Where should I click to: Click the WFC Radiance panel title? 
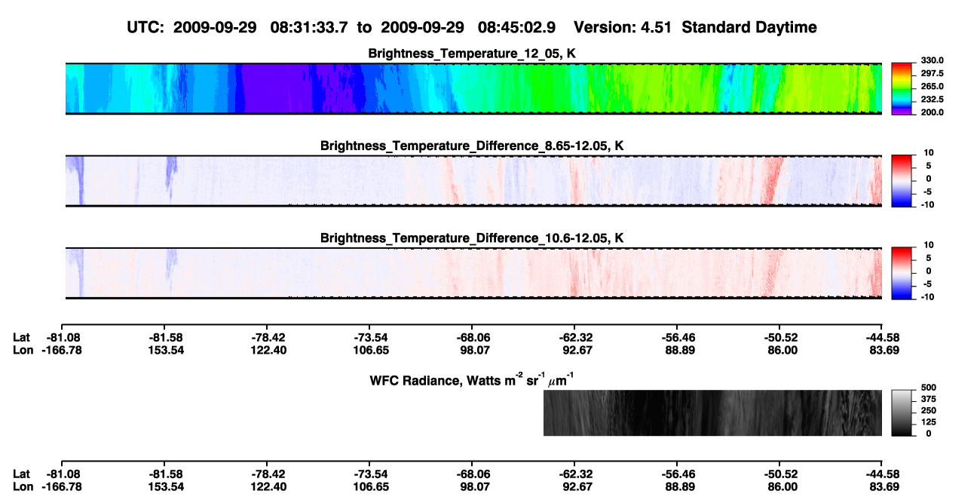pyautogui.click(x=473, y=379)
